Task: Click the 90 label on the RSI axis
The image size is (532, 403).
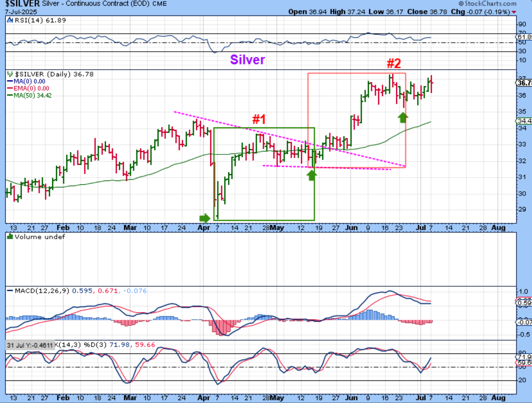Action: point(522,24)
